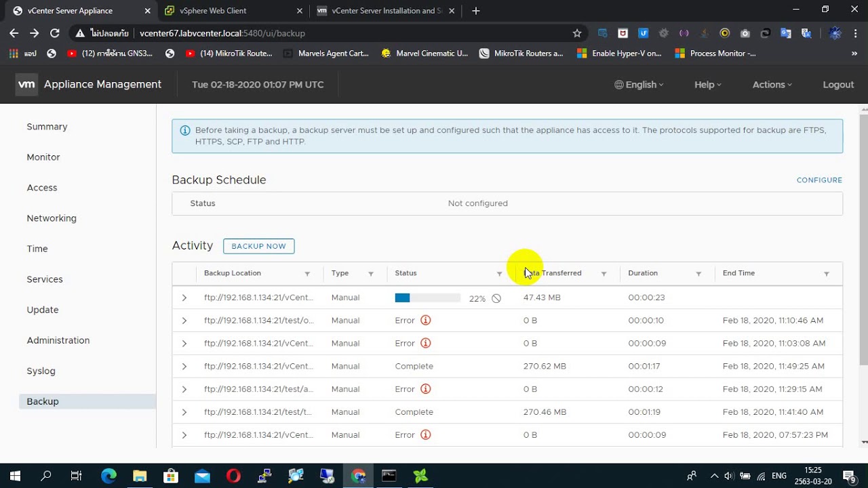Open the Actions dropdown menu
The height and width of the screenshot is (488, 868).
tap(772, 85)
